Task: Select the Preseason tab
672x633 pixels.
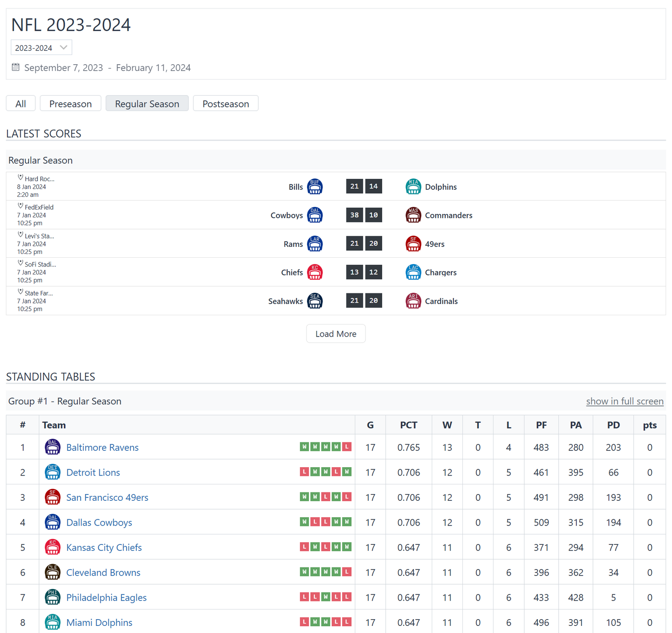Action: (x=70, y=104)
